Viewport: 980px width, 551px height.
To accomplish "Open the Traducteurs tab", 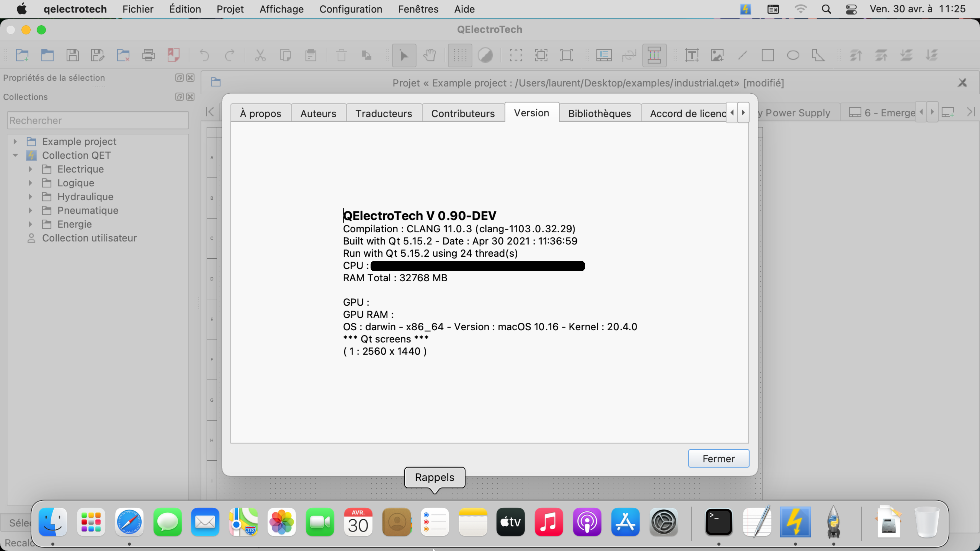I will (384, 113).
